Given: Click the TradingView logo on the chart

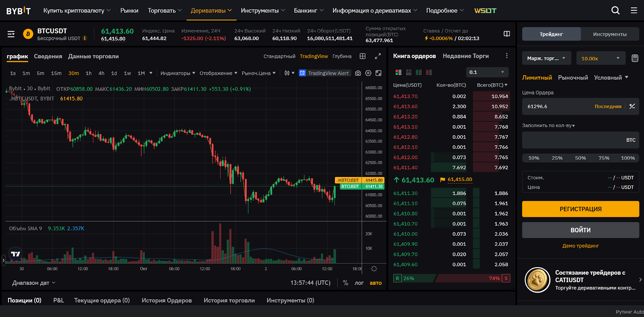Looking at the screenshot, I should pyautogui.click(x=15, y=254).
